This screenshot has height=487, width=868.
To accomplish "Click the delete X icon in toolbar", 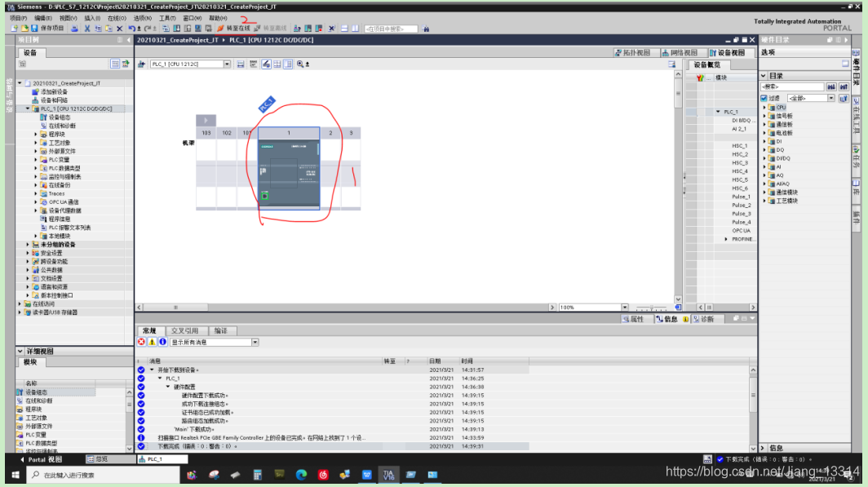I will (x=119, y=29).
